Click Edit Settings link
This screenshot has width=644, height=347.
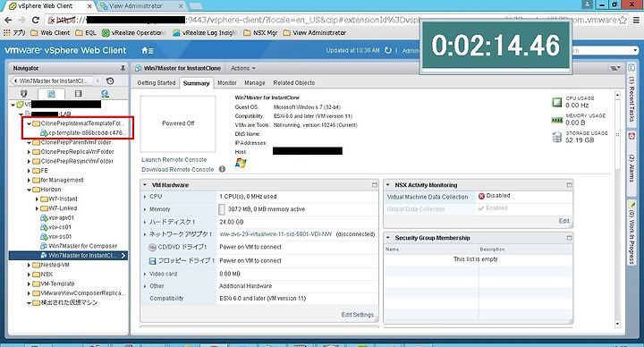coord(357,315)
